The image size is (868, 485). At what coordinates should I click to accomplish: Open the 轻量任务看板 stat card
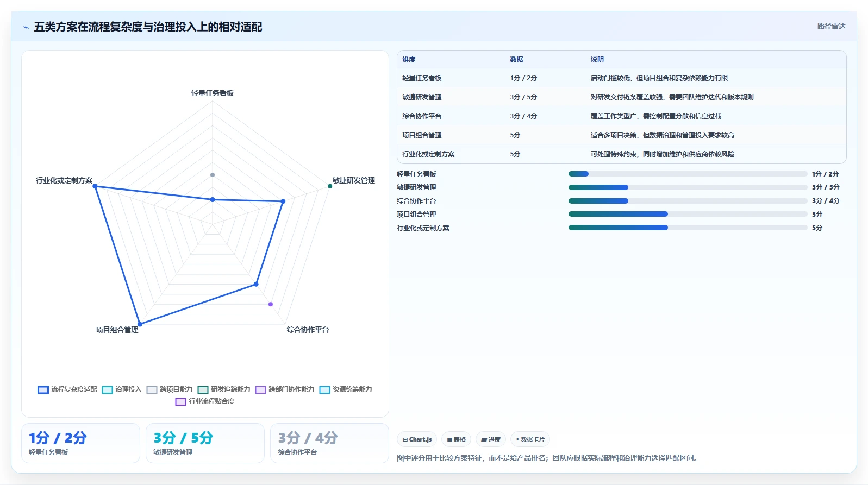click(x=80, y=443)
